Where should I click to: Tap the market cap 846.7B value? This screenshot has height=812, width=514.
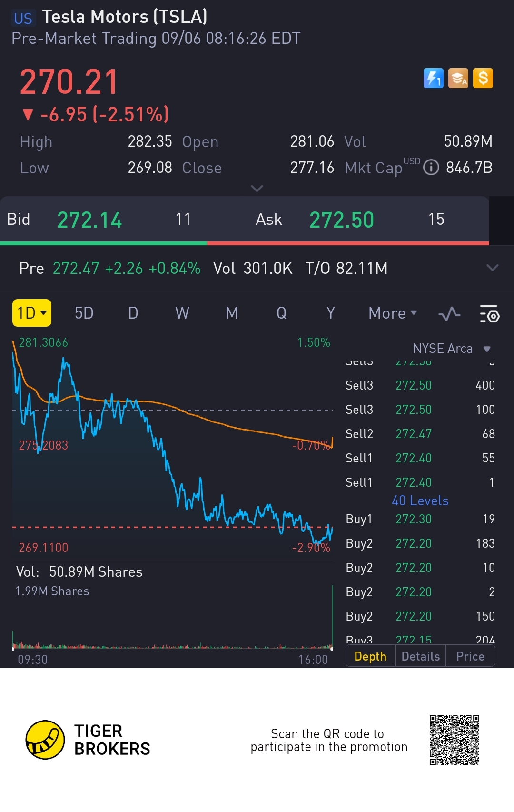pyautogui.click(x=469, y=168)
